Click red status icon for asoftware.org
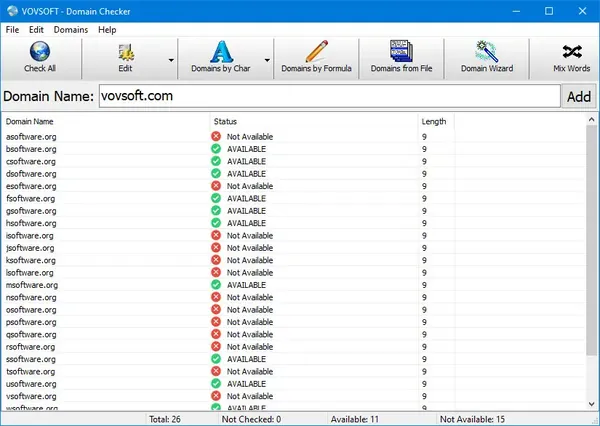 tap(216, 136)
